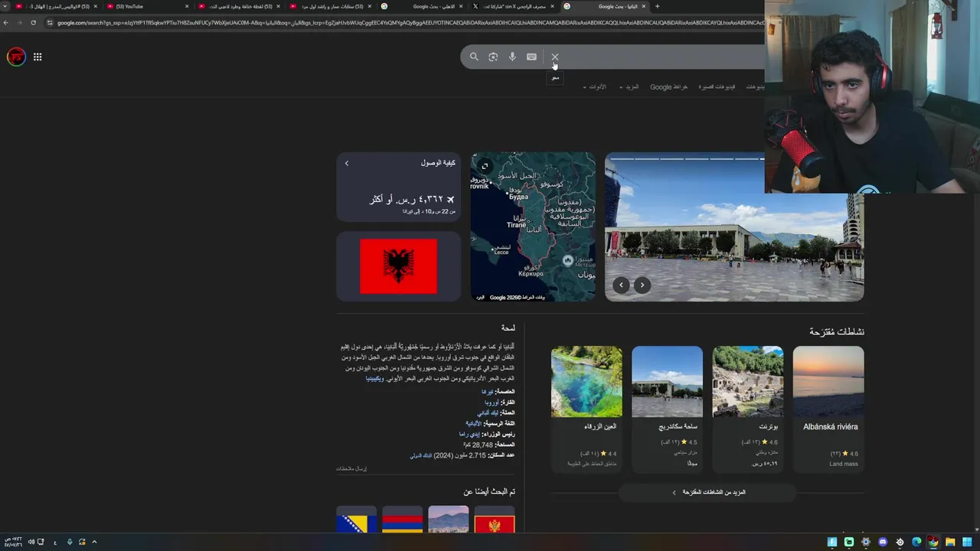Show previous photo in carousel
Viewport: 980px width, 551px height.
(x=621, y=285)
